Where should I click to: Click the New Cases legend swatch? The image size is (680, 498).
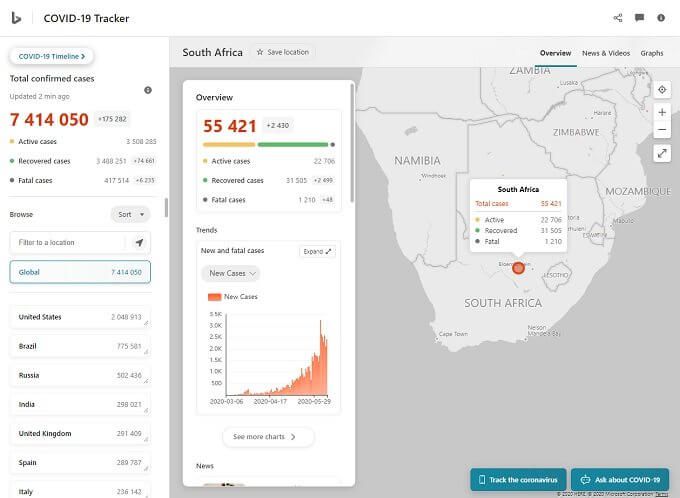215,297
